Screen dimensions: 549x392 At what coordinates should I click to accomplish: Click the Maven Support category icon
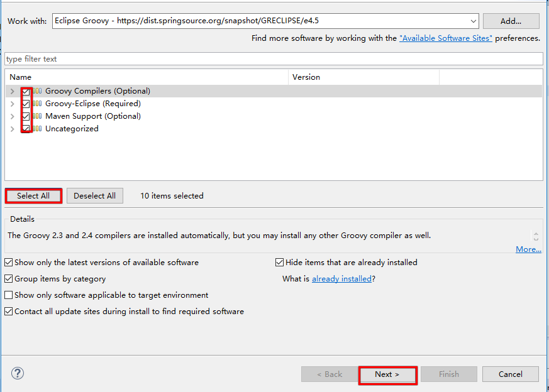tap(38, 116)
